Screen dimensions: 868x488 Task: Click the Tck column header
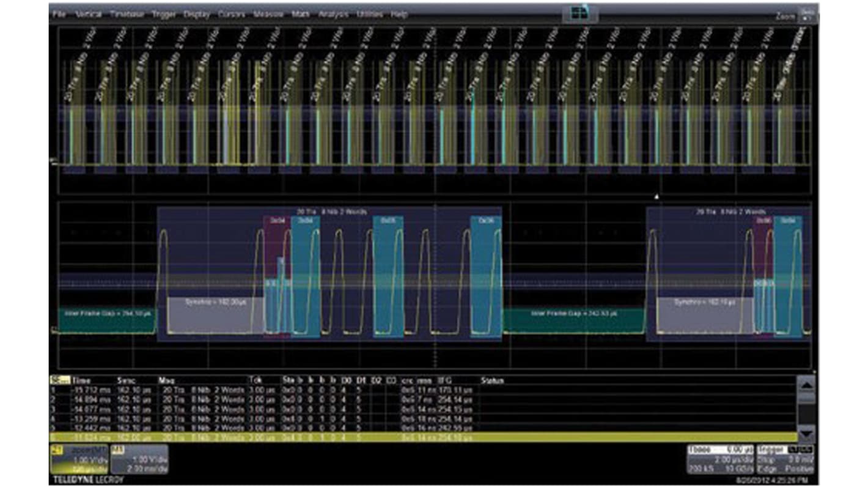click(x=255, y=380)
